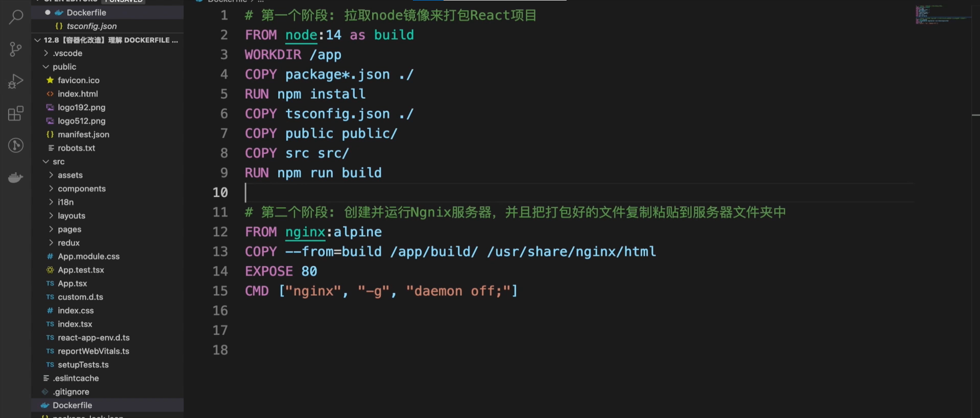Collapse the public folder

pyautogui.click(x=64, y=67)
